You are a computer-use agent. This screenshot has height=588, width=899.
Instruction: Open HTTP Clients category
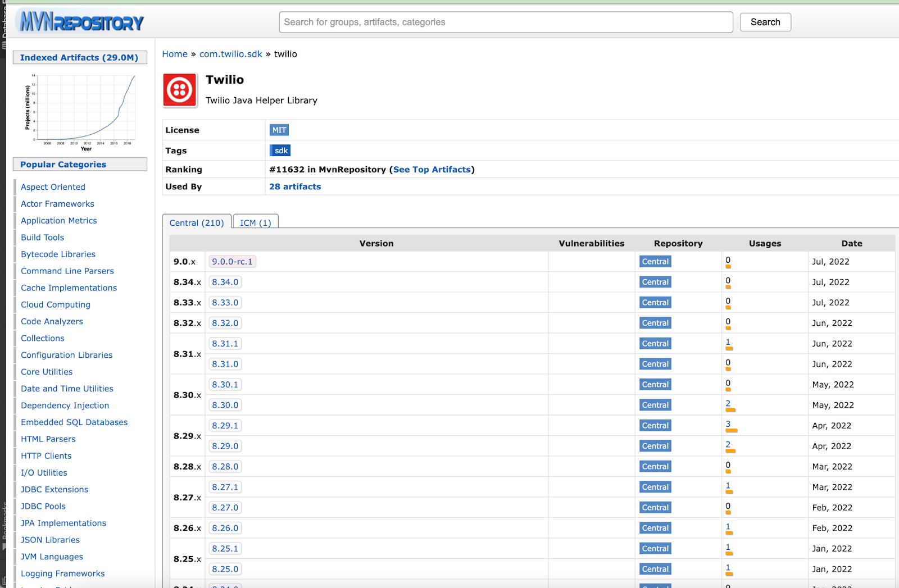click(46, 457)
